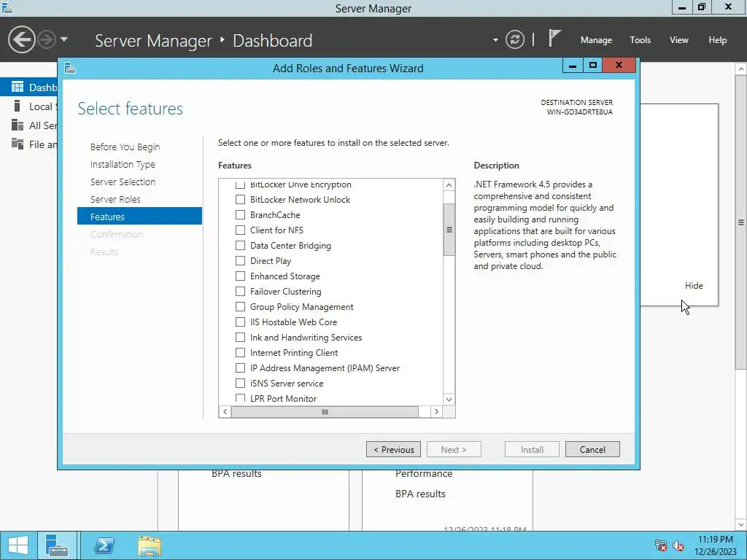Viewport: 747px width, 560px height.
Task: Click features list scroll left arrow
Action: pyautogui.click(x=225, y=411)
